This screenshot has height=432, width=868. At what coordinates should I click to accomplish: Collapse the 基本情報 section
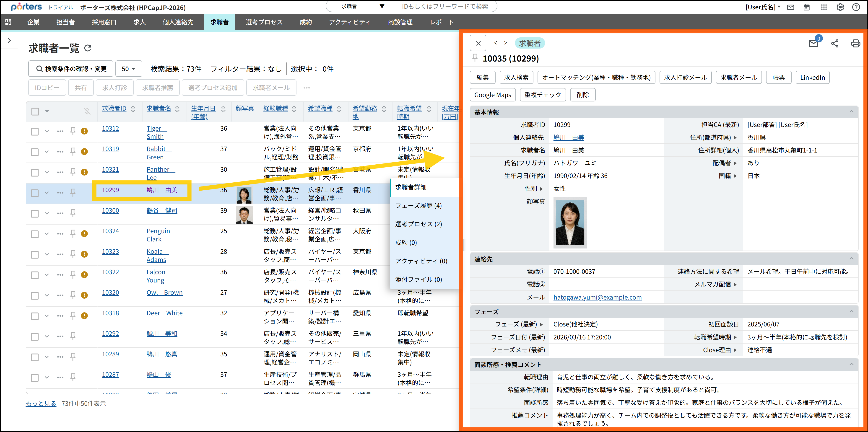[x=852, y=112]
